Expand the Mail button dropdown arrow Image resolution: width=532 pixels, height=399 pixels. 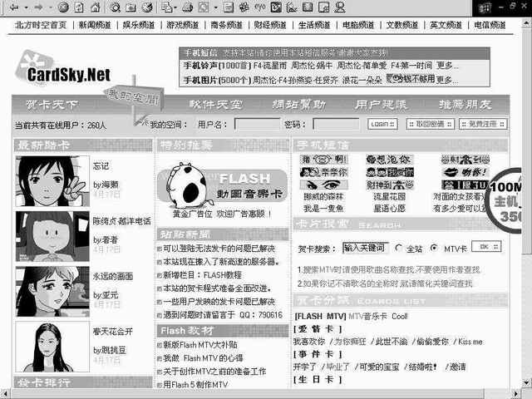[175, 7]
